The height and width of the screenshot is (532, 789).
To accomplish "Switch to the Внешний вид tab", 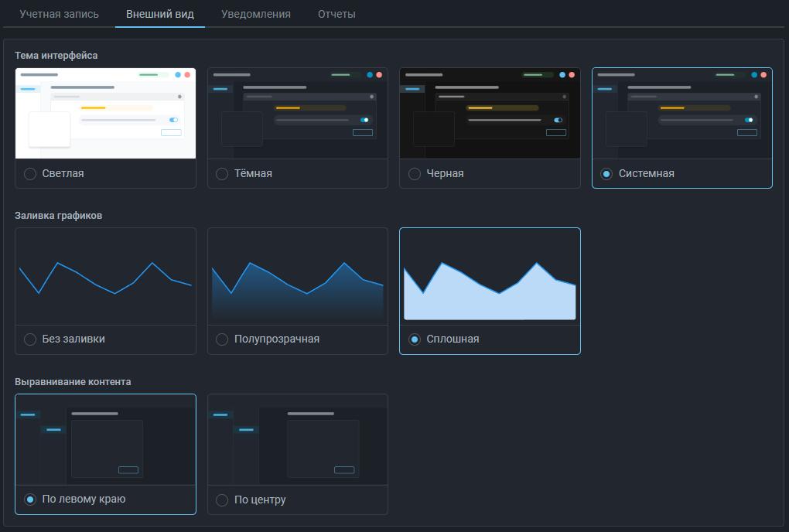I will [x=160, y=14].
